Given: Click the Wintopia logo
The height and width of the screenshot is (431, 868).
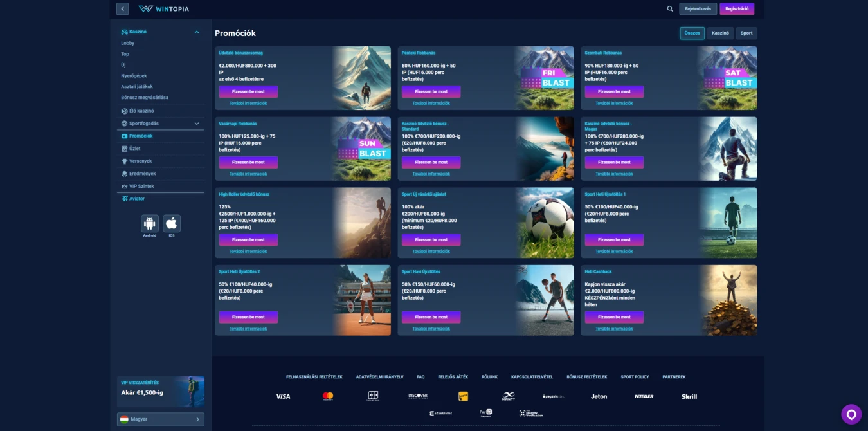Looking at the screenshot, I should (164, 9).
